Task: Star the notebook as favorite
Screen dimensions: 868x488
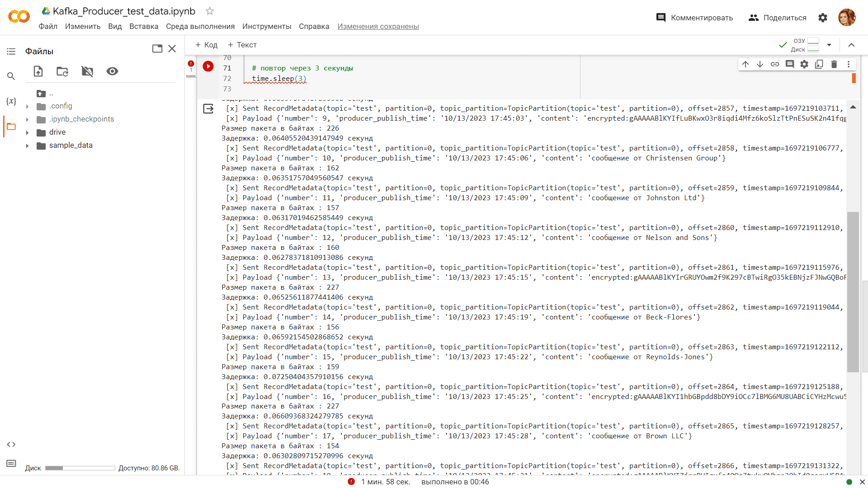Action: [x=210, y=11]
